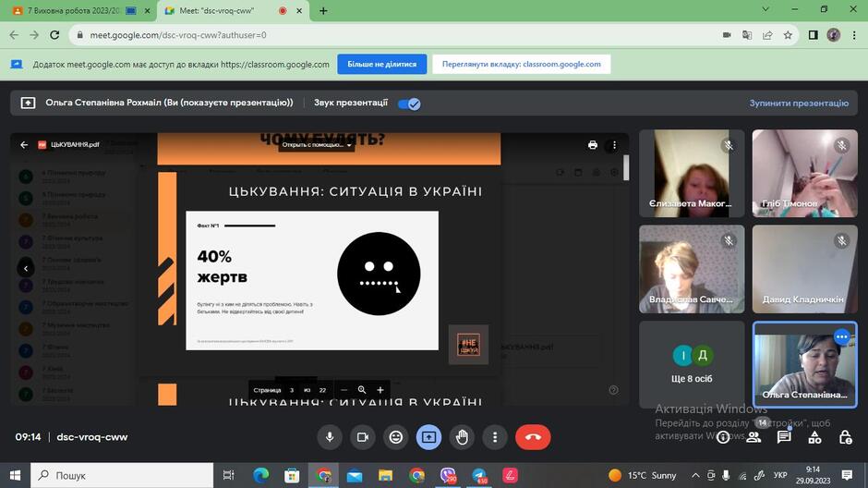Open more options in Meet controls
Image resolution: width=868 pixels, height=488 pixels.
pyautogui.click(x=495, y=437)
